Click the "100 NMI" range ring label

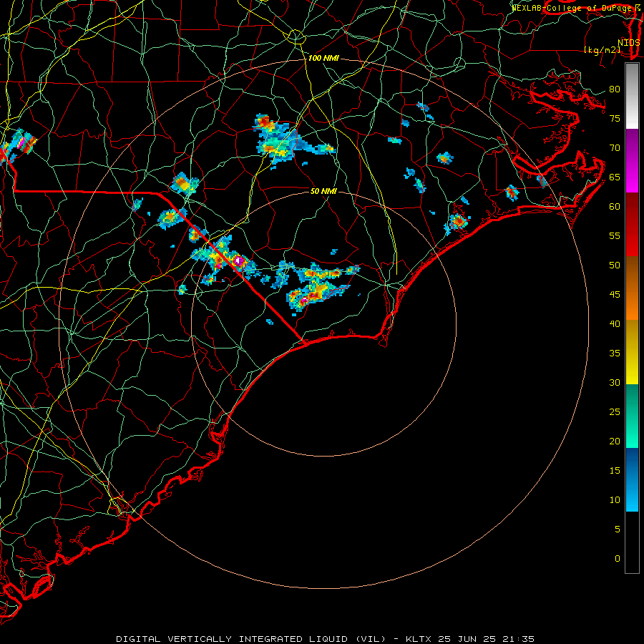[x=323, y=59]
